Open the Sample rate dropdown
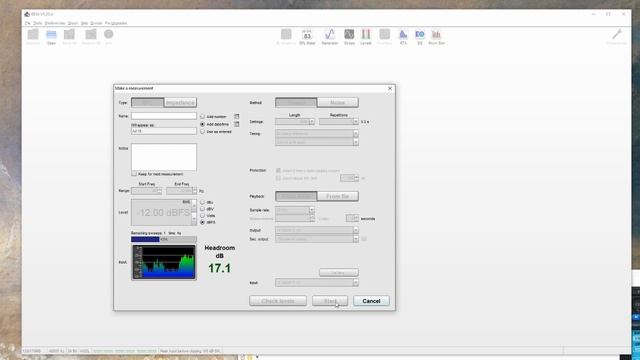 pos(295,210)
